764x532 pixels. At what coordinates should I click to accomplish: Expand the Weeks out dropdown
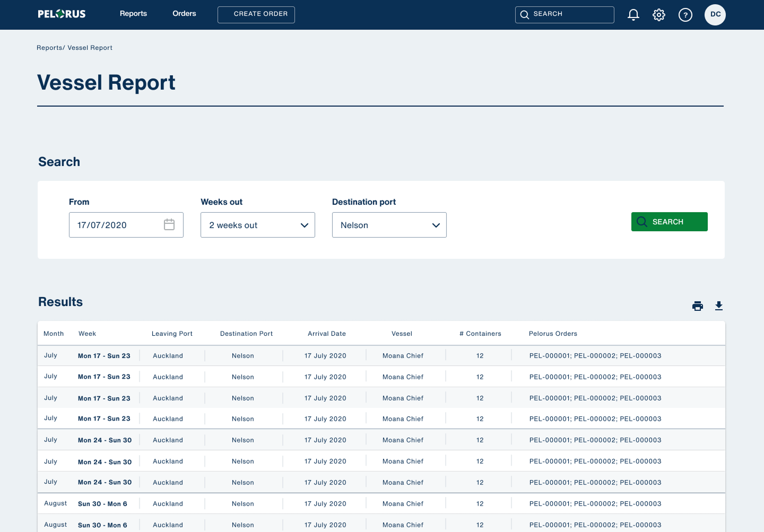tap(258, 225)
